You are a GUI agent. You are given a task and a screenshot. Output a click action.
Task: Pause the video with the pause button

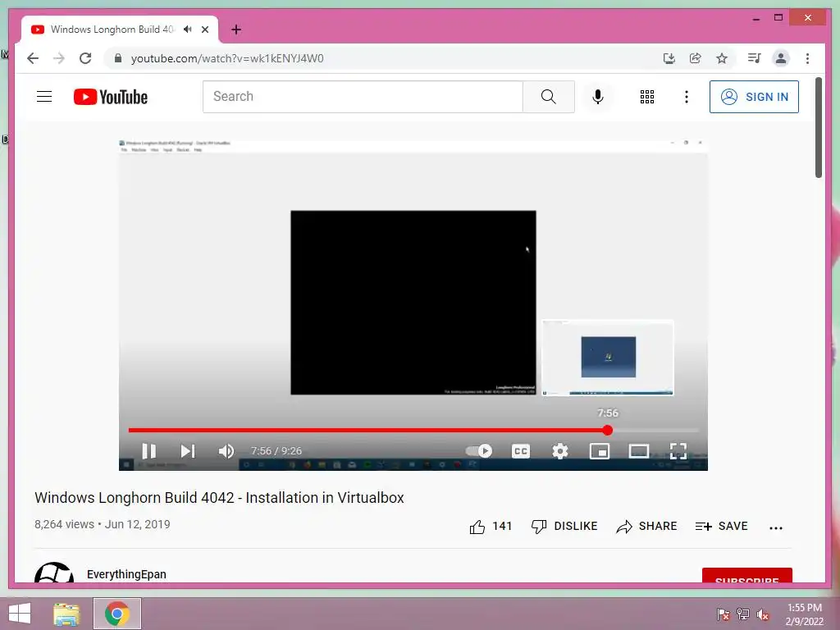(x=149, y=451)
